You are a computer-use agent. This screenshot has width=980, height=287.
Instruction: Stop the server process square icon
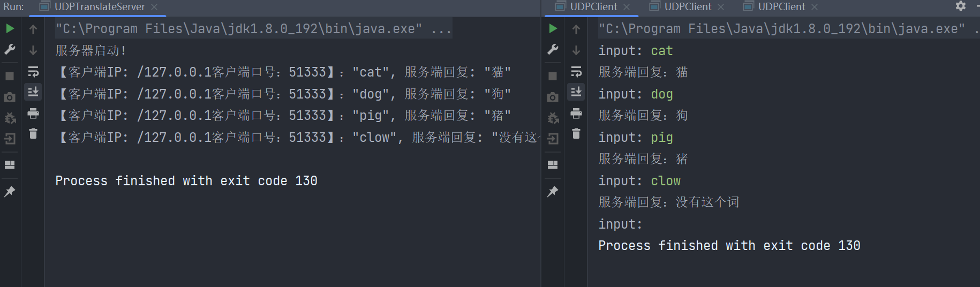tap(10, 75)
